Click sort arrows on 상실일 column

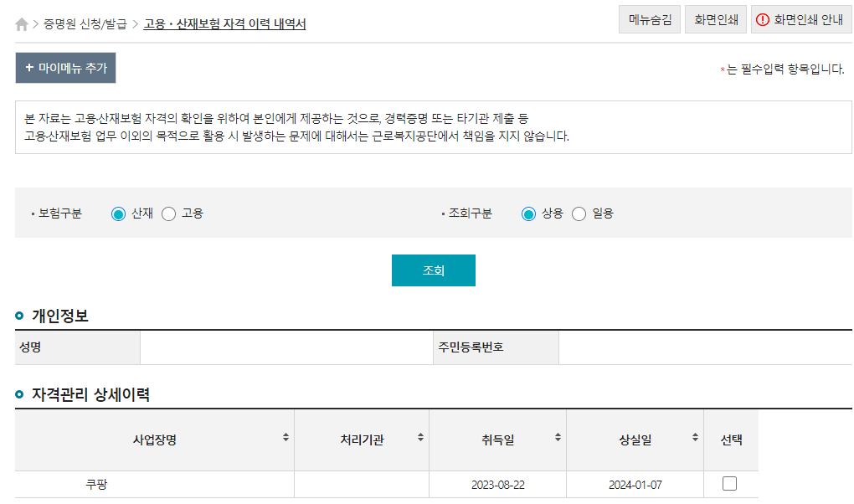695,437
